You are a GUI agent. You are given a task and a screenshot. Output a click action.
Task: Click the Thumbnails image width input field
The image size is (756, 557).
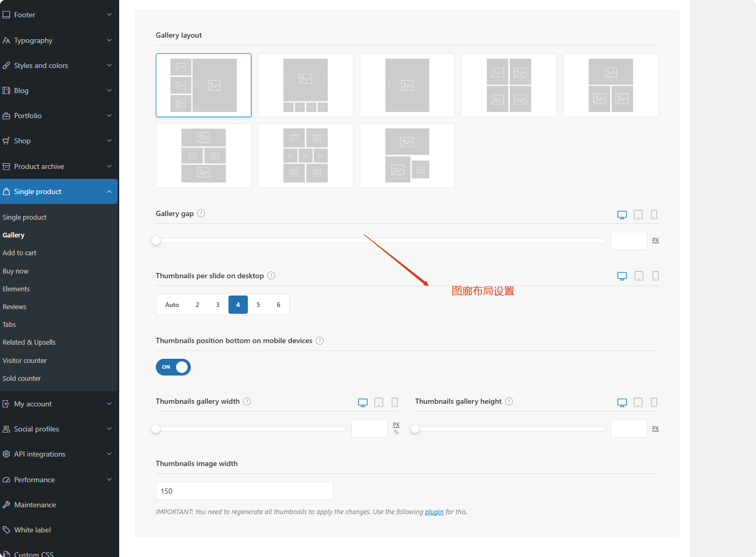pos(244,491)
